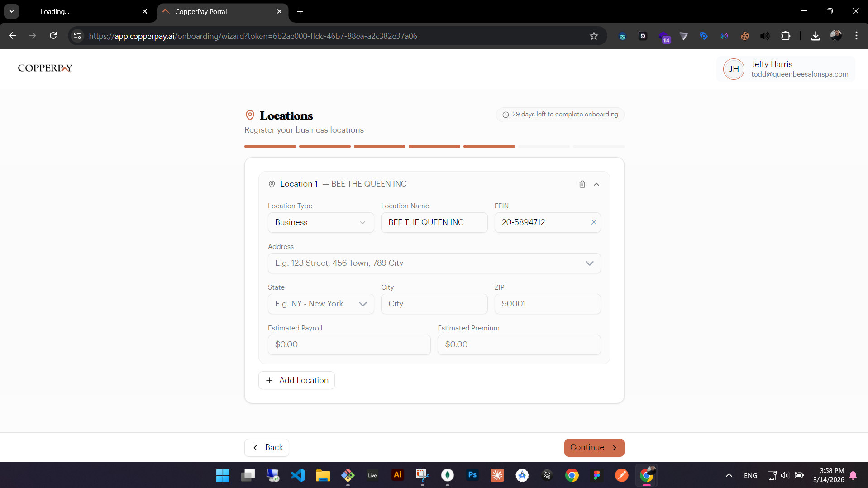Delete Location 1 with trash icon

point(582,184)
